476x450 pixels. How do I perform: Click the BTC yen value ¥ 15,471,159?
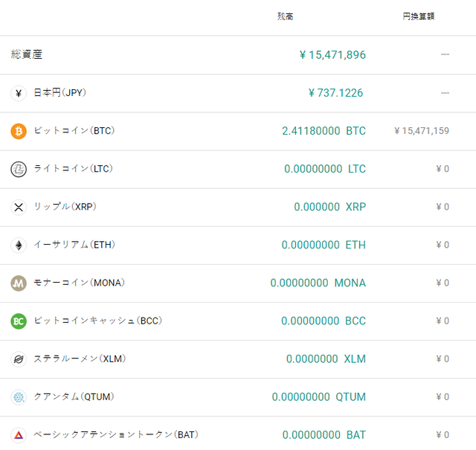[422, 131]
